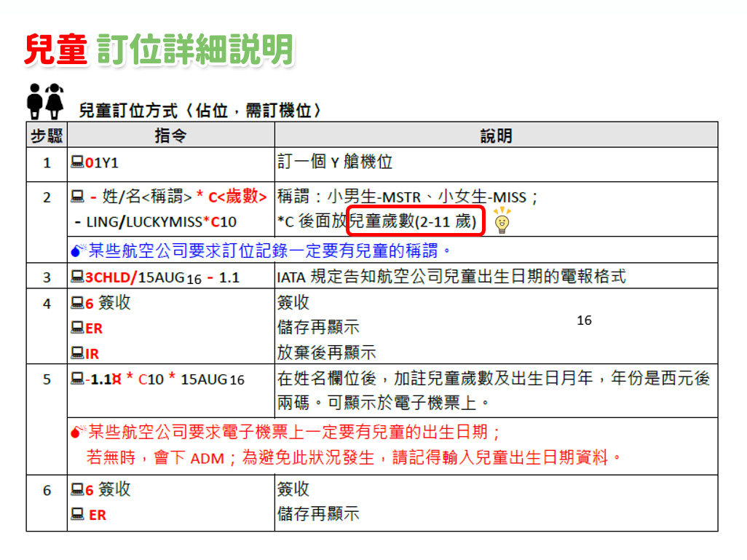Click the 指令 column header
The height and width of the screenshot is (560, 747).
click(170, 135)
